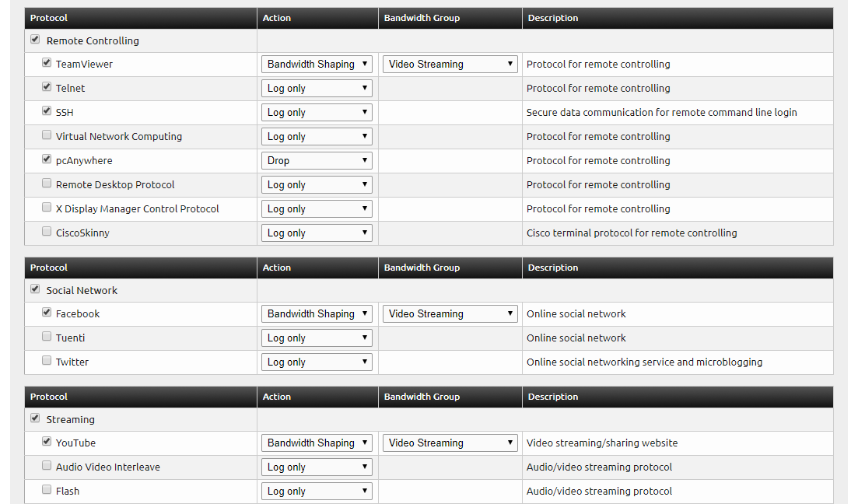Click "Video streaming/sharing website" description
Screen dimensions: 858x504
(602, 443)
